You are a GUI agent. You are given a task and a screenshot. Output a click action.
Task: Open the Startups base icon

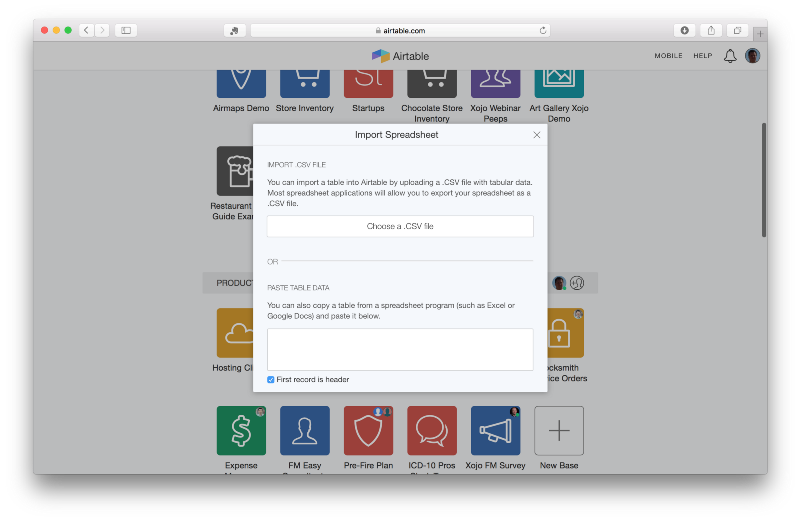(x=368, y=84)
